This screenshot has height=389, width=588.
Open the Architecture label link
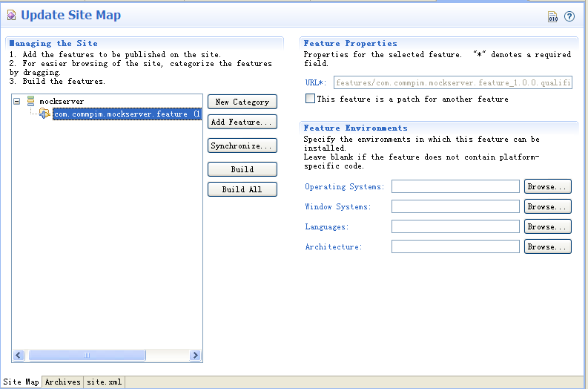[x=334, y=246]
